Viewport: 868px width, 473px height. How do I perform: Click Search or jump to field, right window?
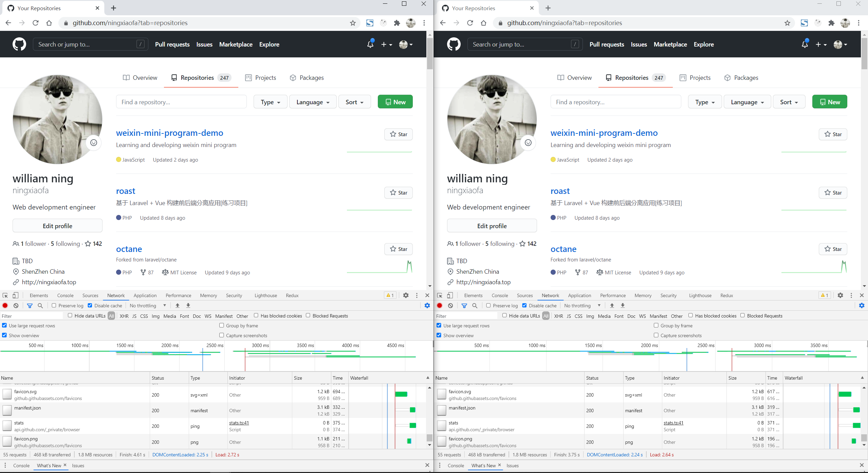525,44
